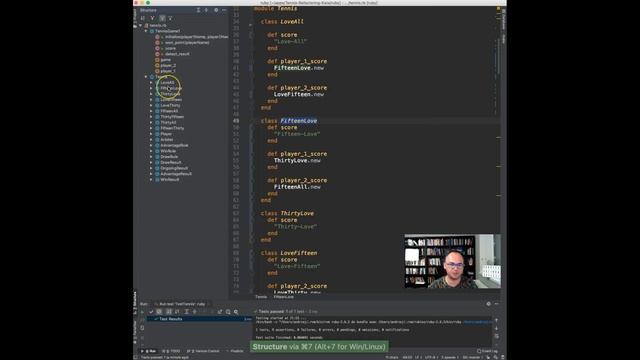This screenshot has width=640, height=360.
Task: Click LF line separator in status bar
Action: pos(418,358)
